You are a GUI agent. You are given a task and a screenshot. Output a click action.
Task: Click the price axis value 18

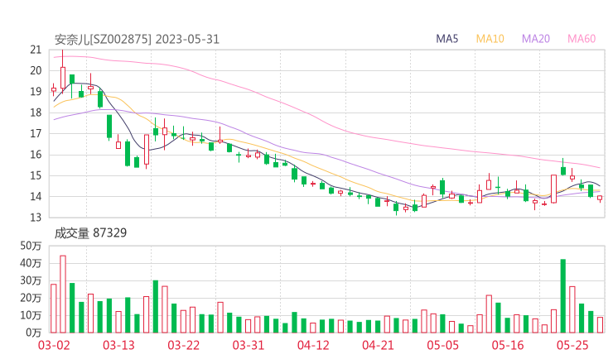click(36, 113)
